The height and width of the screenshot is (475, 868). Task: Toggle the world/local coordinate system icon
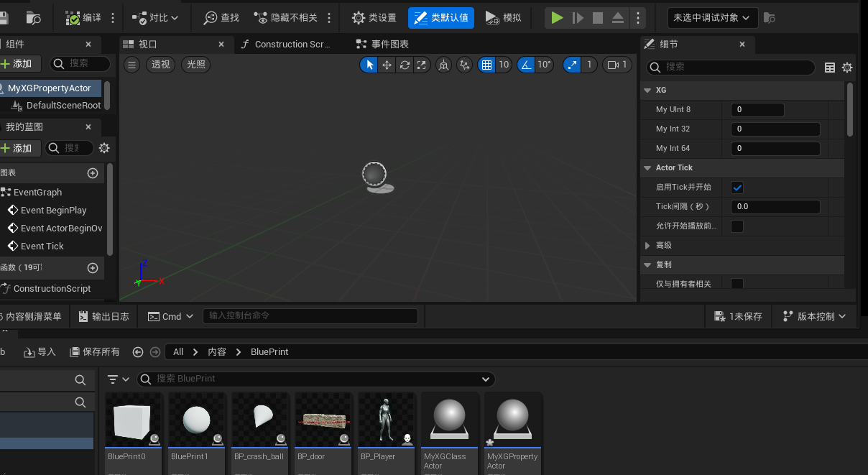pyautogui.click(x=443, y=65)
